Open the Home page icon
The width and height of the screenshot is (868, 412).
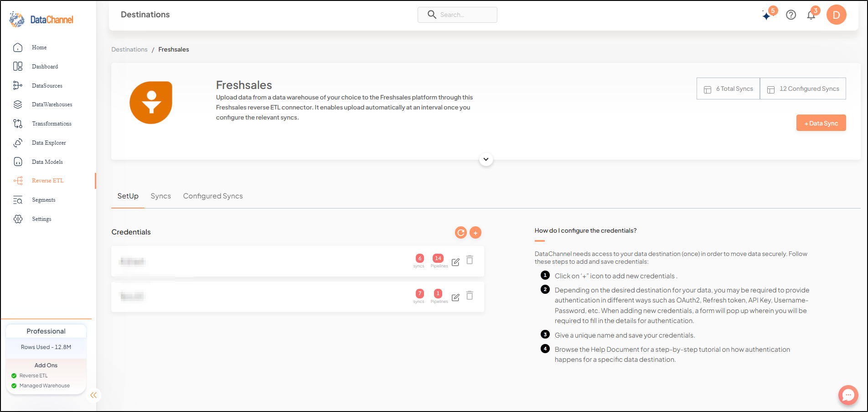pyautogui.click(x=18, y=47)
